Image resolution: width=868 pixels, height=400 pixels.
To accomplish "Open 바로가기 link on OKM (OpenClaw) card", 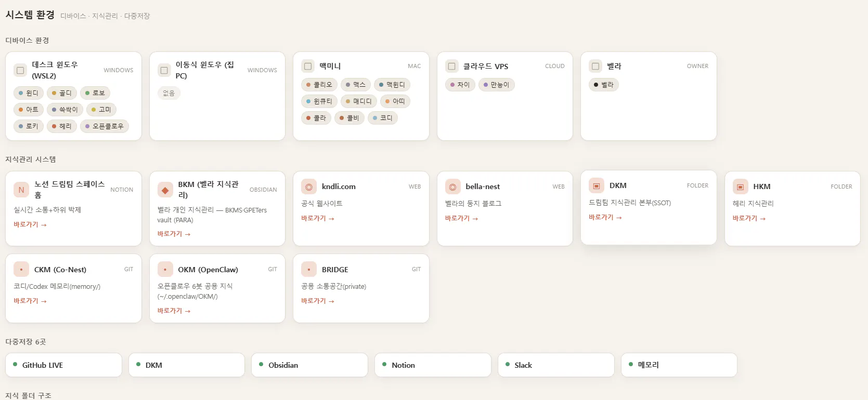I will pyautogui.click(x=174, y=311).
